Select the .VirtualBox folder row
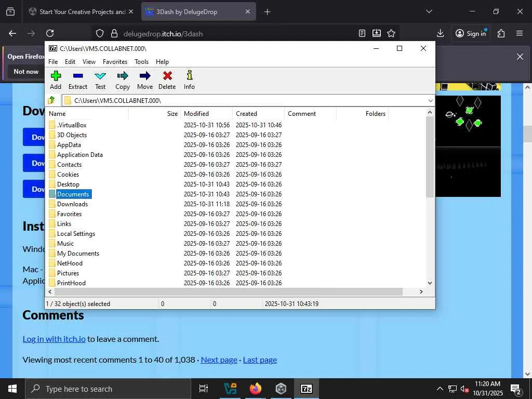 [x=236, y=125]
